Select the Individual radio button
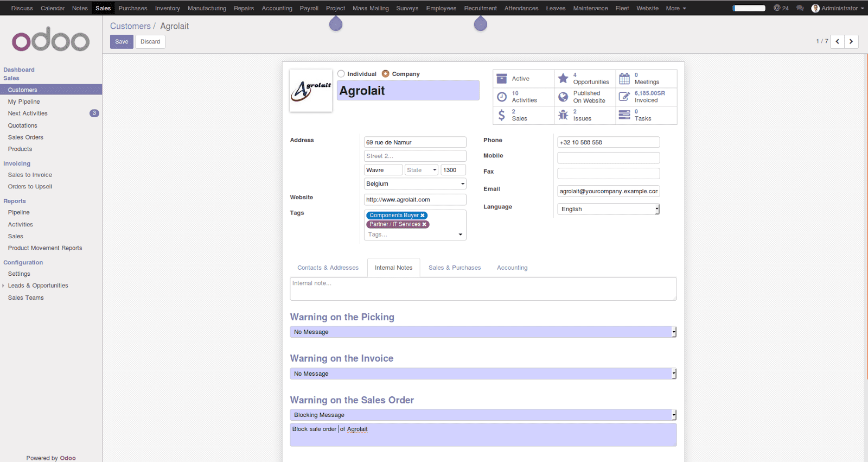Viewport: 868px width, 462px height. coord(341,74)
